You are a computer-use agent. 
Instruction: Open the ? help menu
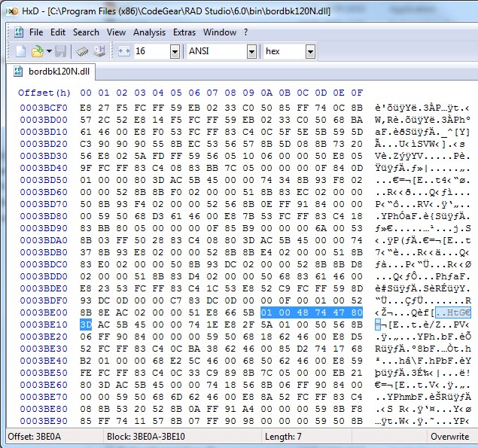pos(245,32)
